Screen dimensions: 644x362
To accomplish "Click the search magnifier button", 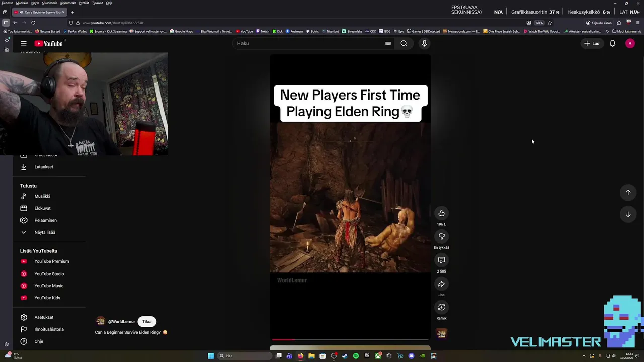I will (x=404, y=43).
